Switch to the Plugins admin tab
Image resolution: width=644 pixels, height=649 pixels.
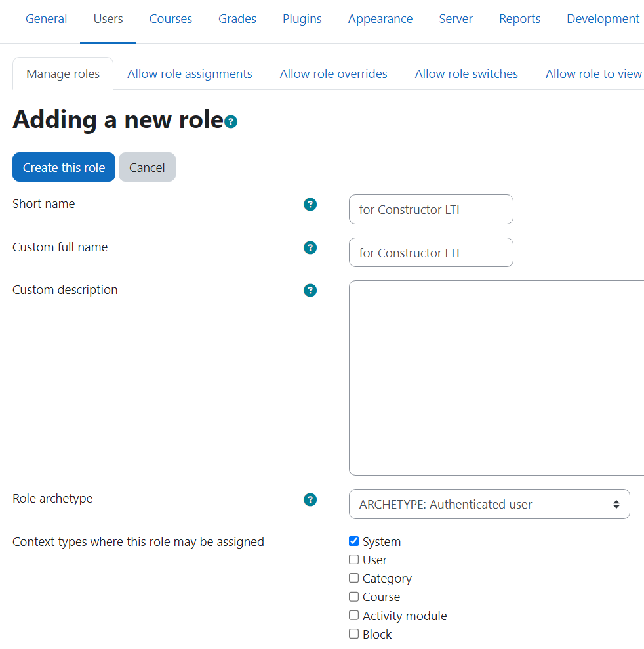click(302, 19)
